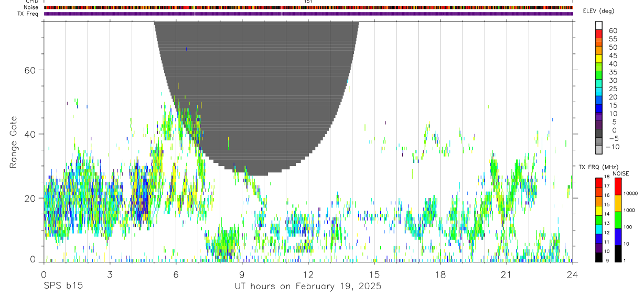The height and width of the screenshot is (297, 644).
Task: Click the black 9–10 MHz segment of TX FRQ bar
Action: pos(599,257)
